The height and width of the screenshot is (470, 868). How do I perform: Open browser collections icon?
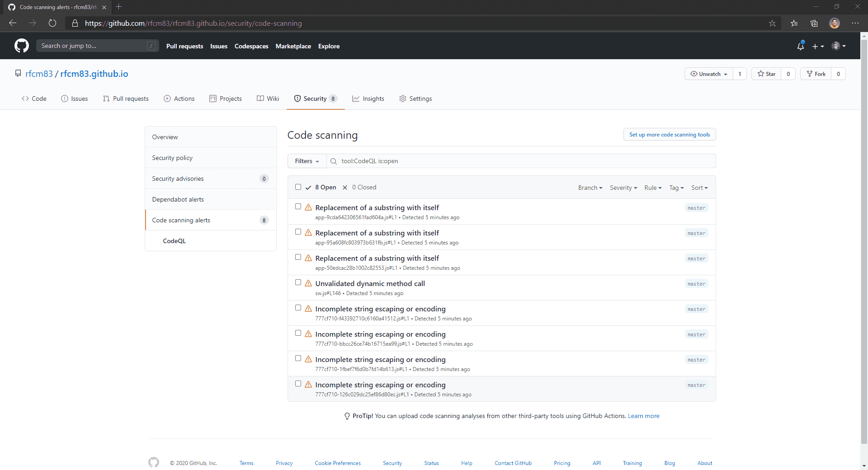click(x=814, y=23)
